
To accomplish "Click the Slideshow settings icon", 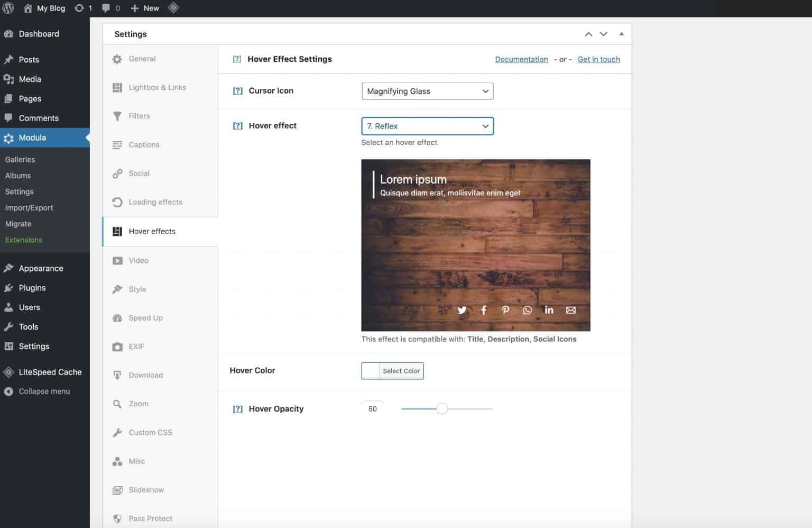I will coord(117,489).
